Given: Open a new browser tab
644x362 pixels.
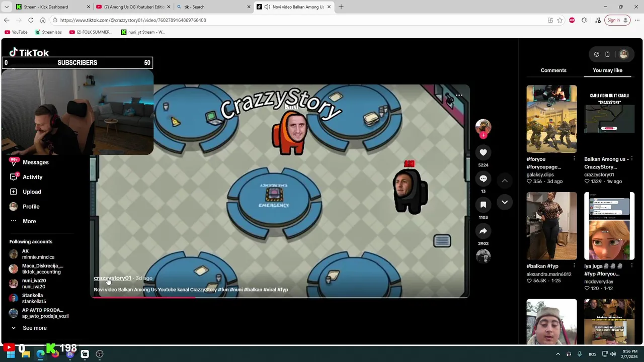Looking at the screenshot, I should (x=341, y=7).
